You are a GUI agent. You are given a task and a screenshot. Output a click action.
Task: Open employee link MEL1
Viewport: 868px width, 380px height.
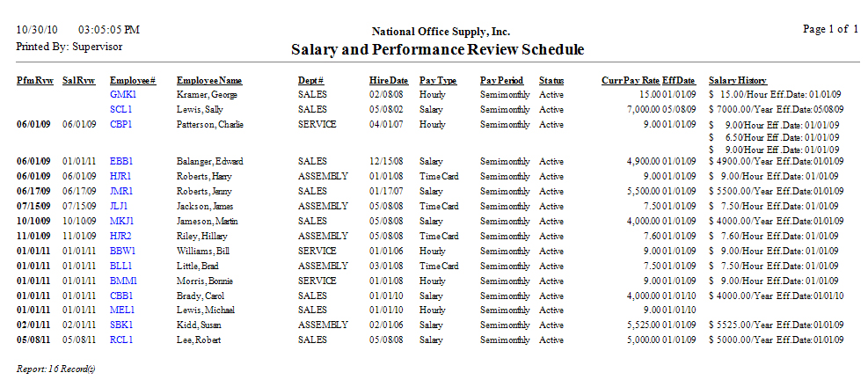[122, 310]
